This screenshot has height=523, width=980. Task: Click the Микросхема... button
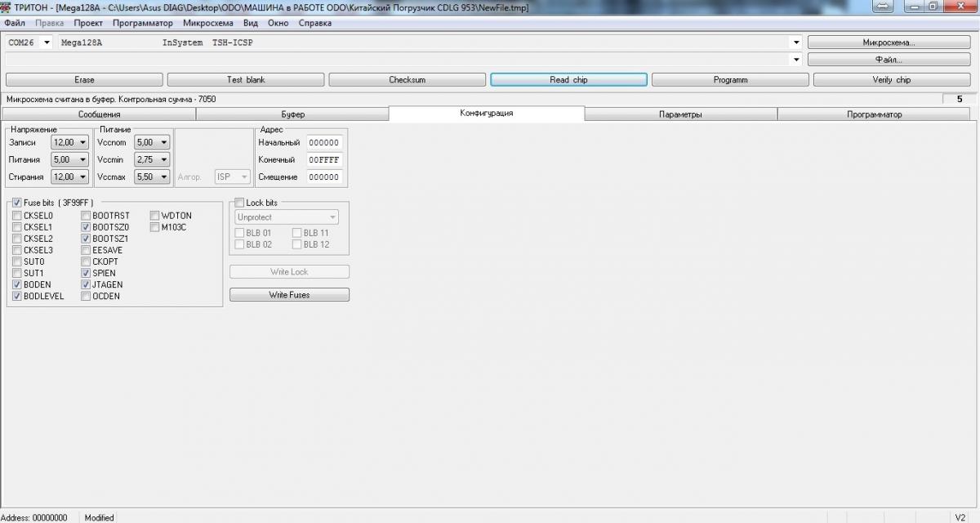(x=889, y=42)
